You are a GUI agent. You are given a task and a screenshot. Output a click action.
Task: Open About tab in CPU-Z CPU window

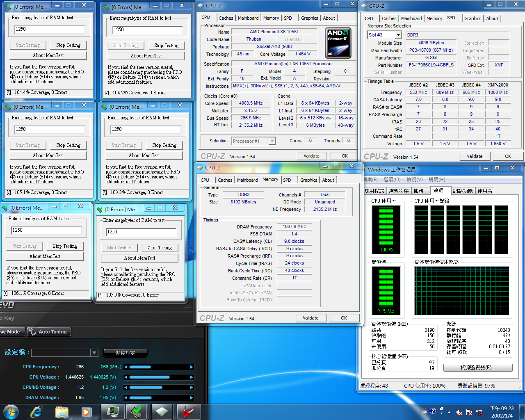tap(329, 18)
